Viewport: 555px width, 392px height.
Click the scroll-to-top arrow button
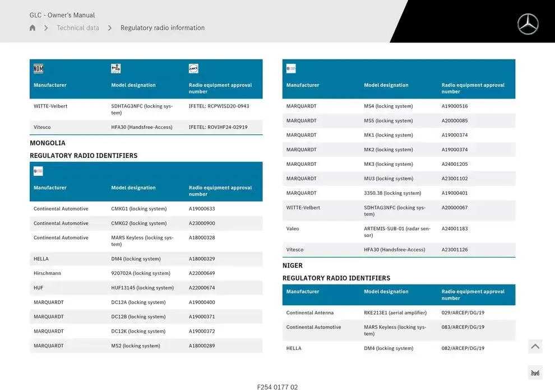[535, 347]
